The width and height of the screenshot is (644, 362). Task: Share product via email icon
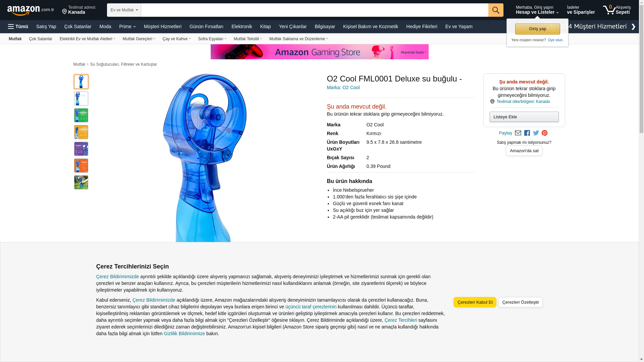pos(518,133)
